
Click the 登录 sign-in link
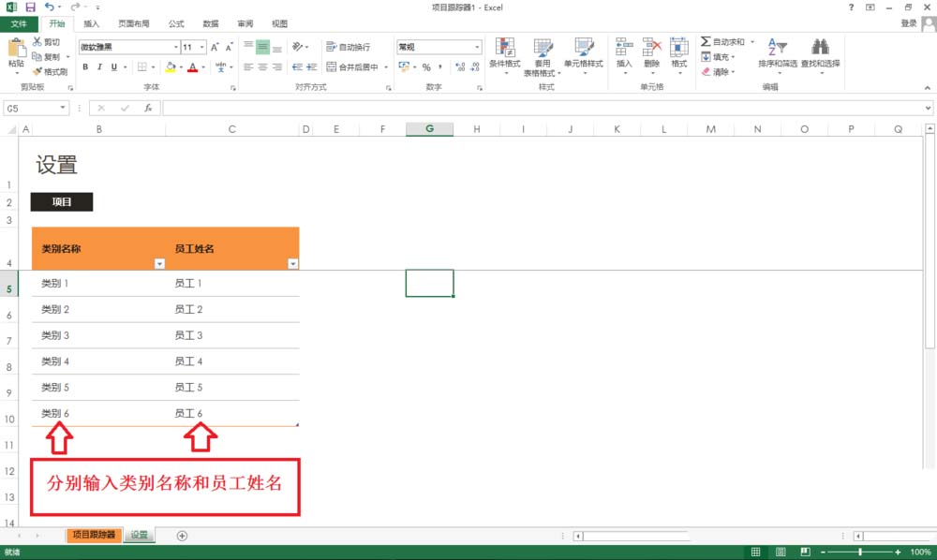[907, 22]
